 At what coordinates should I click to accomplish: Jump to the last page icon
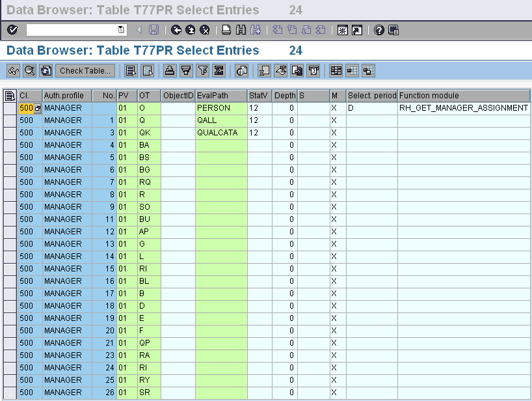click(x=321, y=30)
